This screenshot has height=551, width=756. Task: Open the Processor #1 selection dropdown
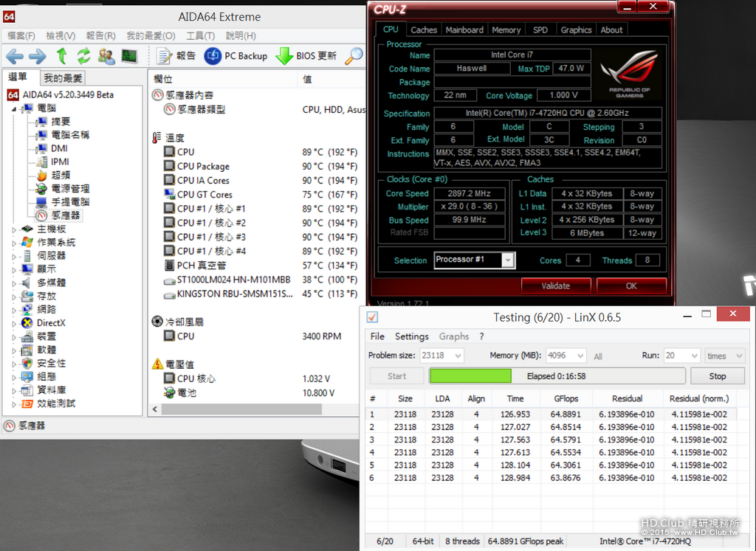(508, 260)
